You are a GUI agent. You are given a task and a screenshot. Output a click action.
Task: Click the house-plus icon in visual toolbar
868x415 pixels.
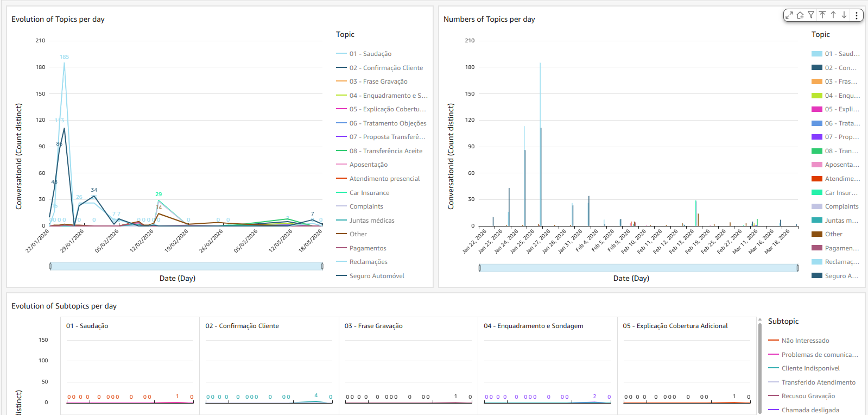(x=800, y=15)
